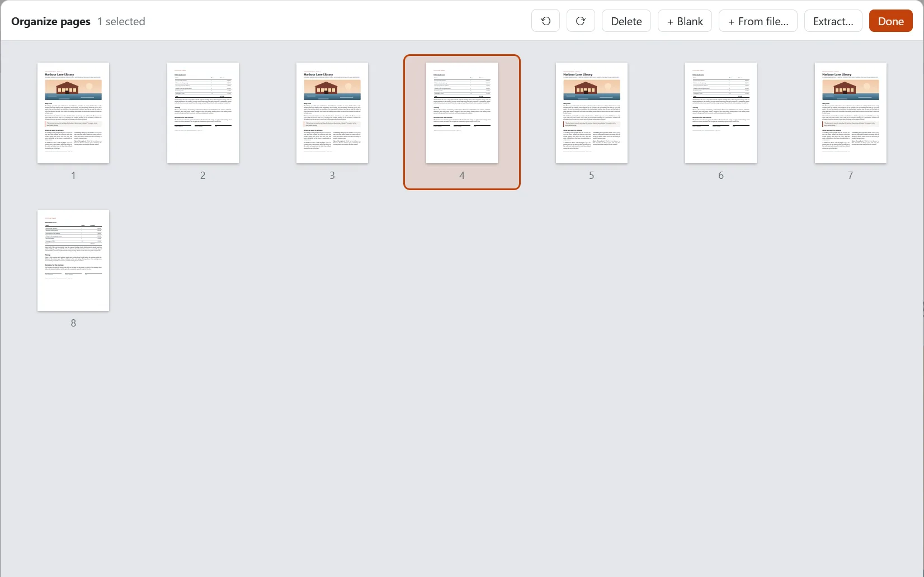Click the "1 selected" status text
924x577 pixels.
(x=121, y=21)
